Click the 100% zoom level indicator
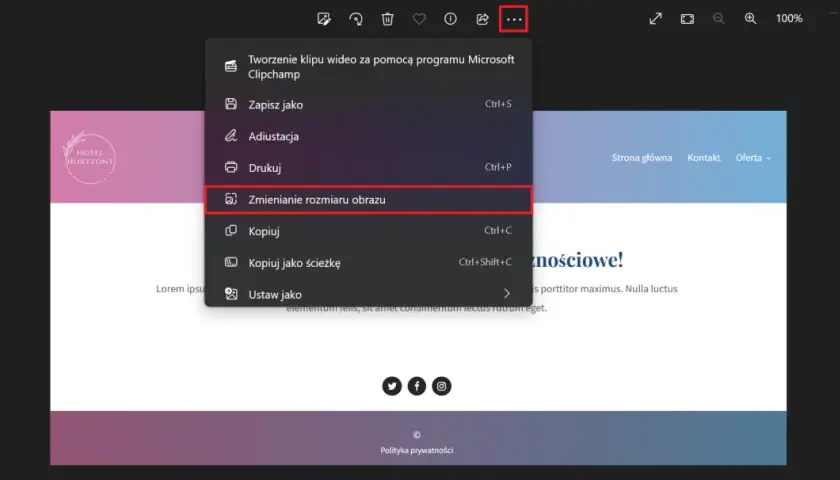 [x=789, y=19]
